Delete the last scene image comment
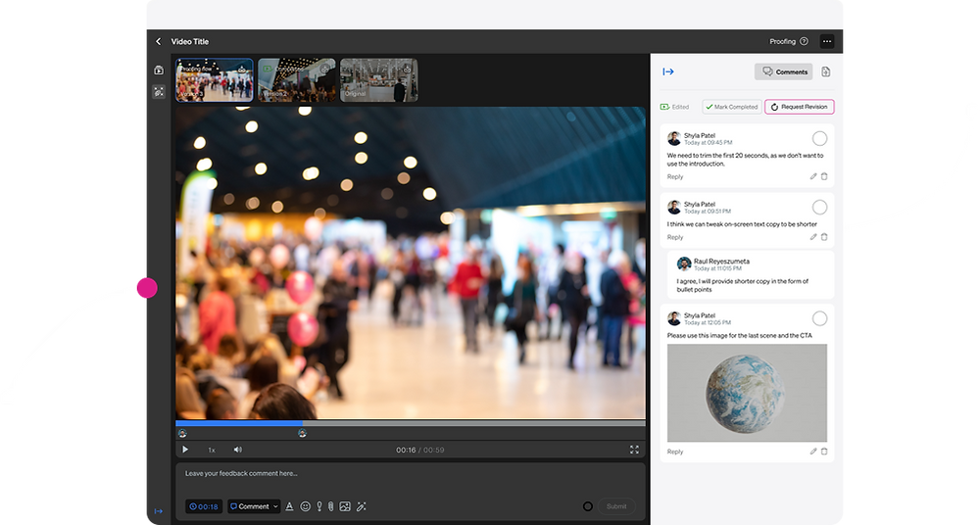This screenshot has height=525, width=980. [824, 452]
